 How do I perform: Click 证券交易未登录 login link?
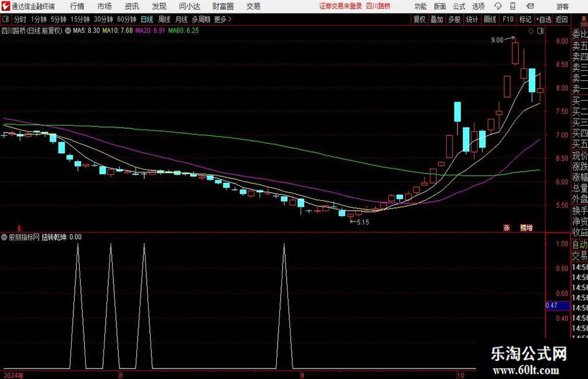[340, 6]
